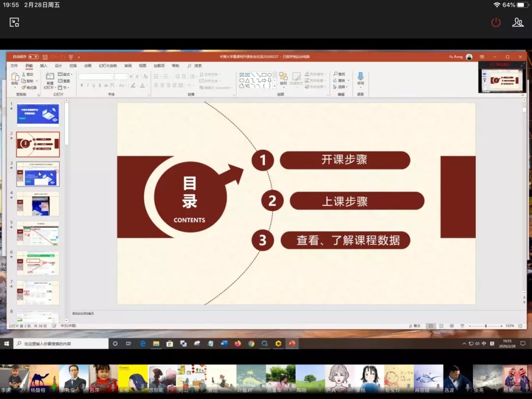Expand the Layout (版式) dropdown
This screenshot has width=532, height=399.
[65, 74]
